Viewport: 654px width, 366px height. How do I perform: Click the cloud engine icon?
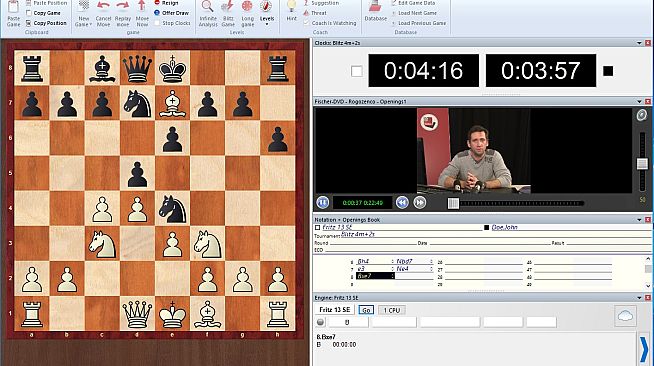point(625,316)
